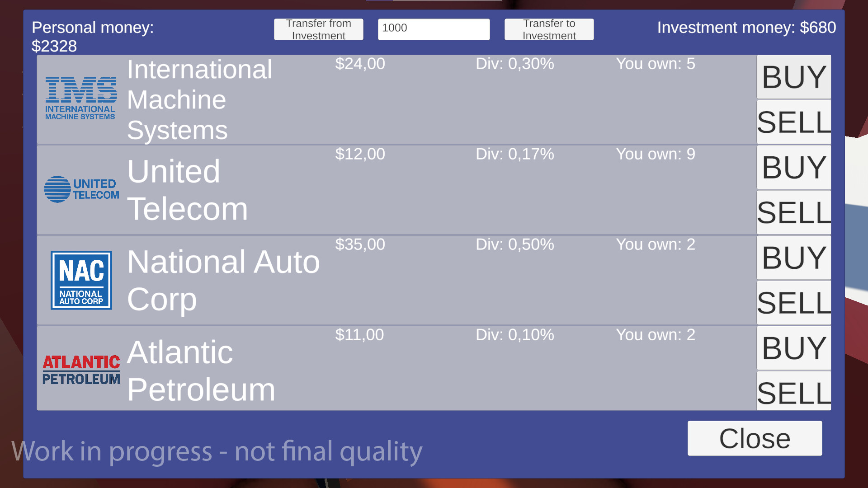Click the IMS International Machine Systems logo
This screenshot has width=868, height=488.
click(80, 99)
